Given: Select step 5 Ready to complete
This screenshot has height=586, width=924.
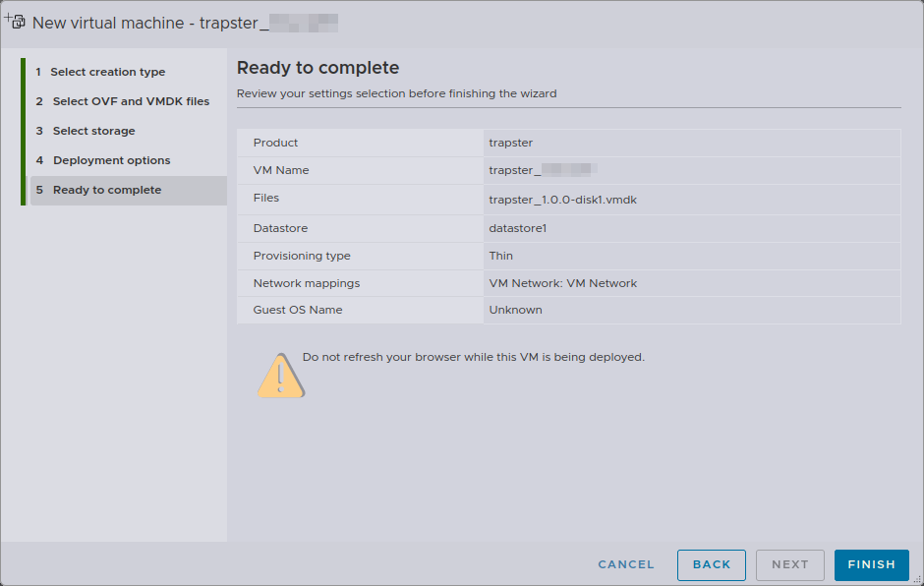Looking at the screenshot, I should [107, 190].
